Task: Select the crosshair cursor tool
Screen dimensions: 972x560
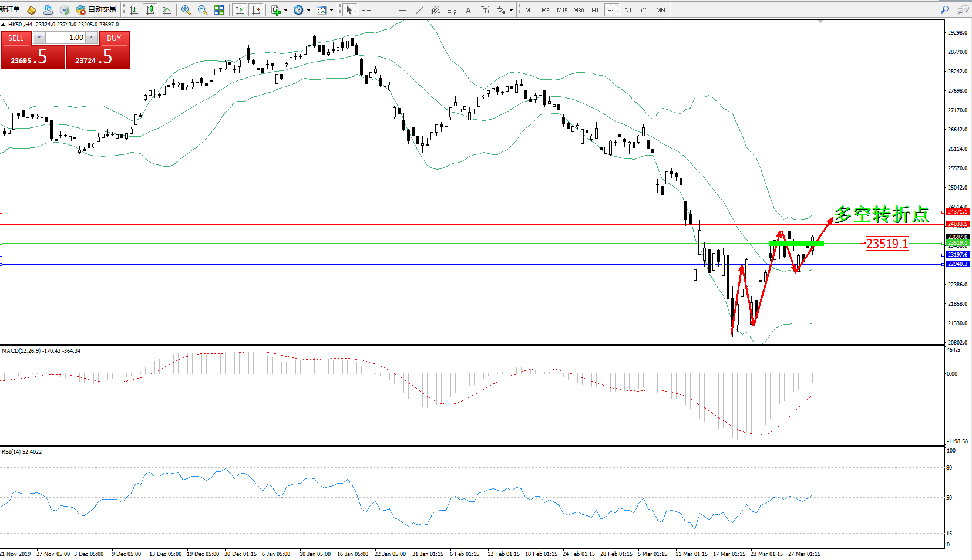Action: coord(366,10)
